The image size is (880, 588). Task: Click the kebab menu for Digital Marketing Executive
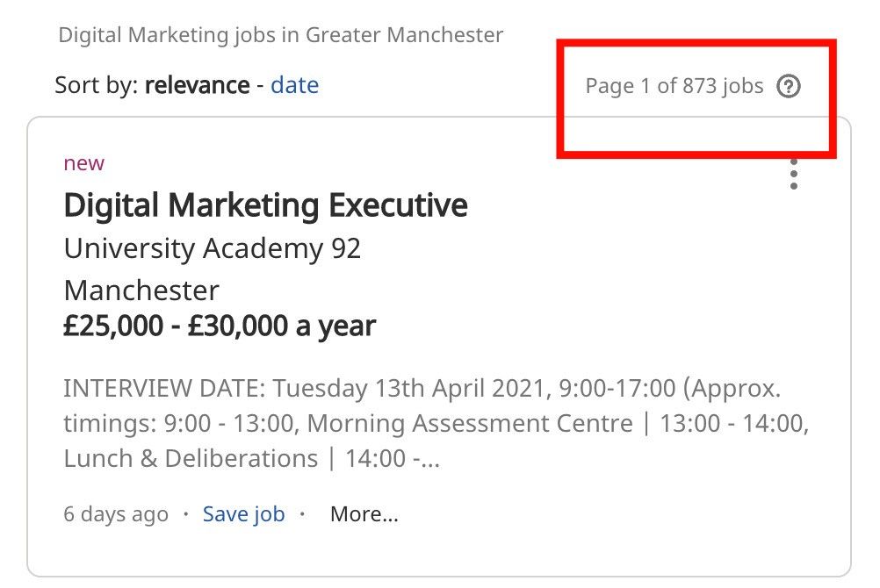point(793,174)
